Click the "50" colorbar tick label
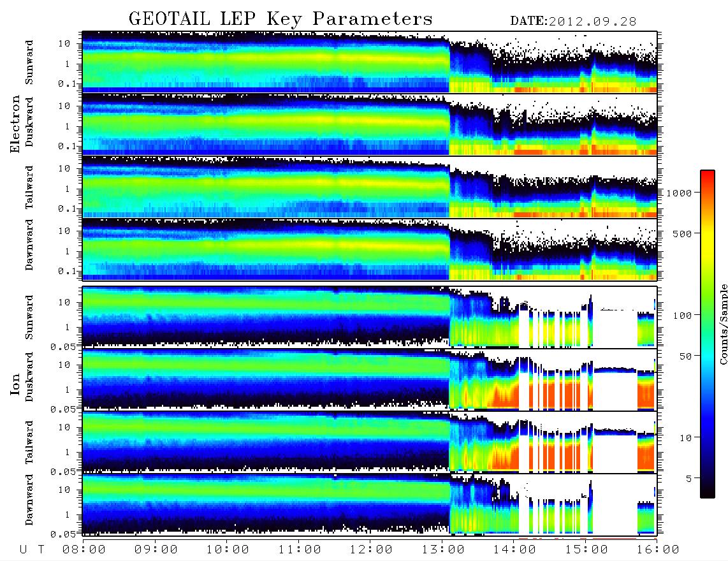Viewport: 728px width, 561px height. point(685,356)
